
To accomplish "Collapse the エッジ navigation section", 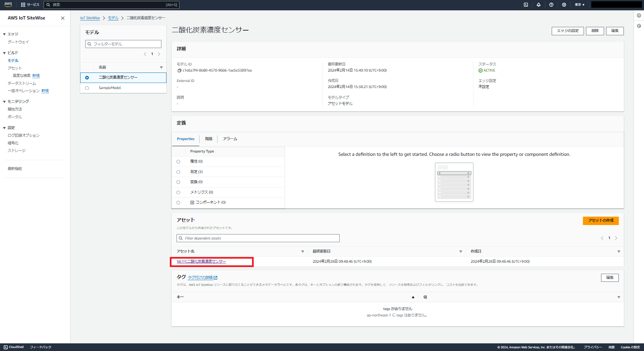I will tap(4, 34).
